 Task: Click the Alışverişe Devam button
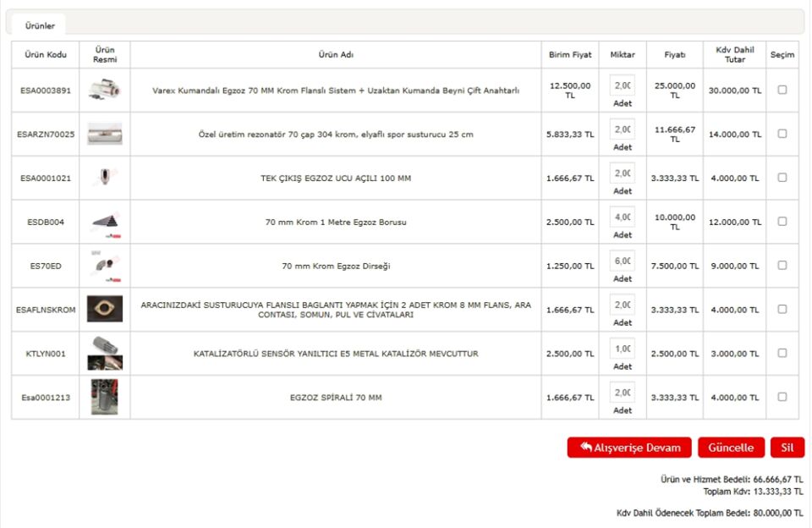pyautogui.click(x=629, y=448)
